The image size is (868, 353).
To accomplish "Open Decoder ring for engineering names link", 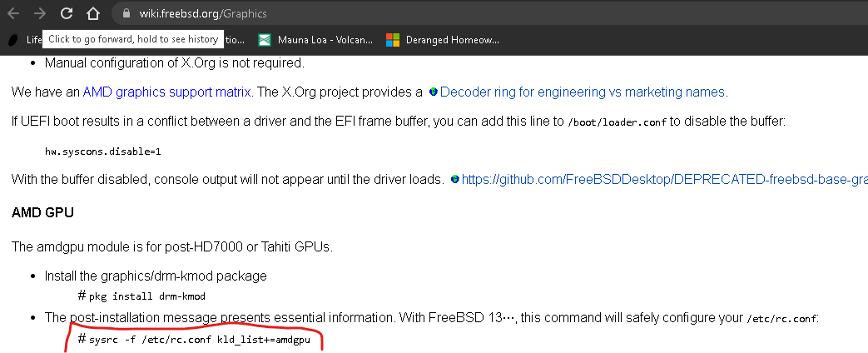I will tap(583, 92).
